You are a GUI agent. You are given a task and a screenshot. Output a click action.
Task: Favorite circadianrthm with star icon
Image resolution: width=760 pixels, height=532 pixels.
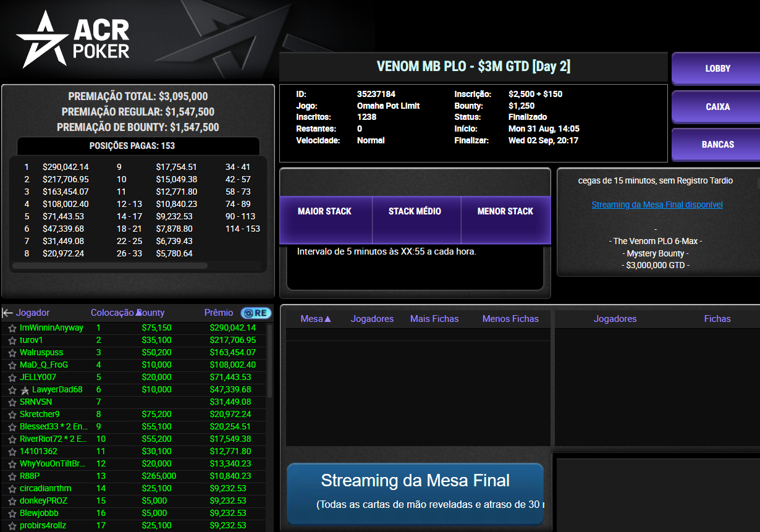12,489
